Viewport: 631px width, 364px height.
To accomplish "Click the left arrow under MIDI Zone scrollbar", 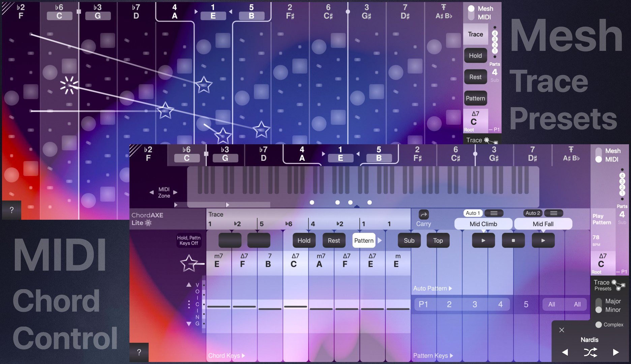I will point(176,205).
